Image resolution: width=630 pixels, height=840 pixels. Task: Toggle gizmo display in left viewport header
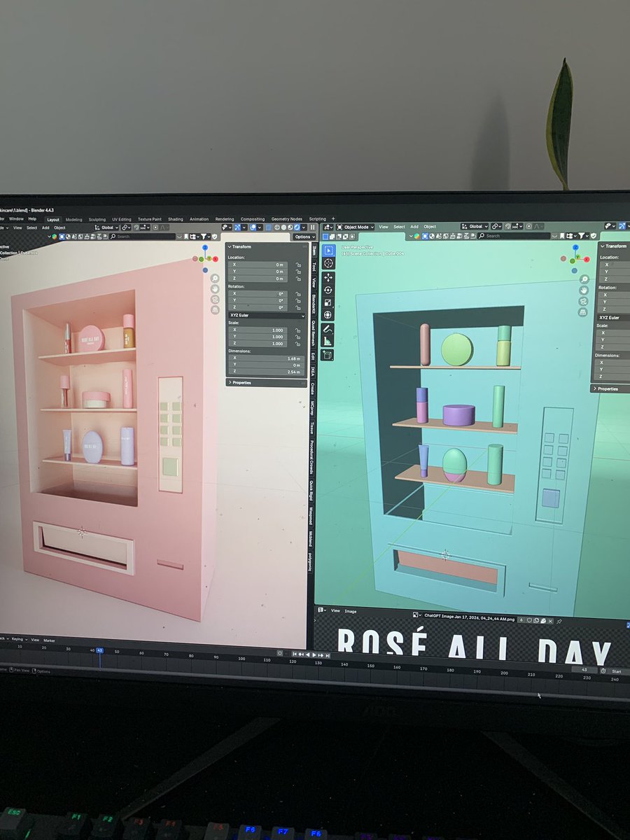tap(238, 227)
